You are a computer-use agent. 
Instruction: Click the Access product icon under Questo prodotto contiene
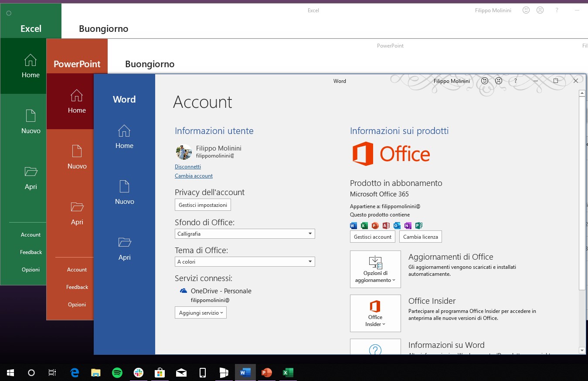click(386, 226)
